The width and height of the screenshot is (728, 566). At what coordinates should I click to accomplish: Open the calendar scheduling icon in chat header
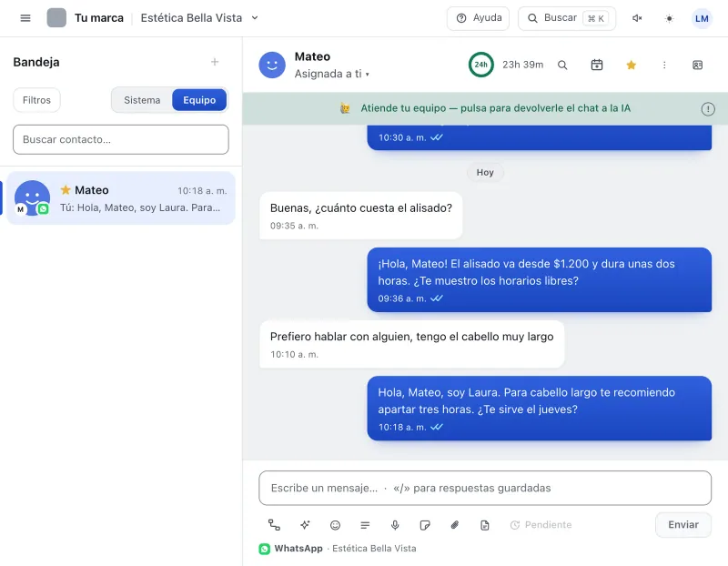point(597,65)
